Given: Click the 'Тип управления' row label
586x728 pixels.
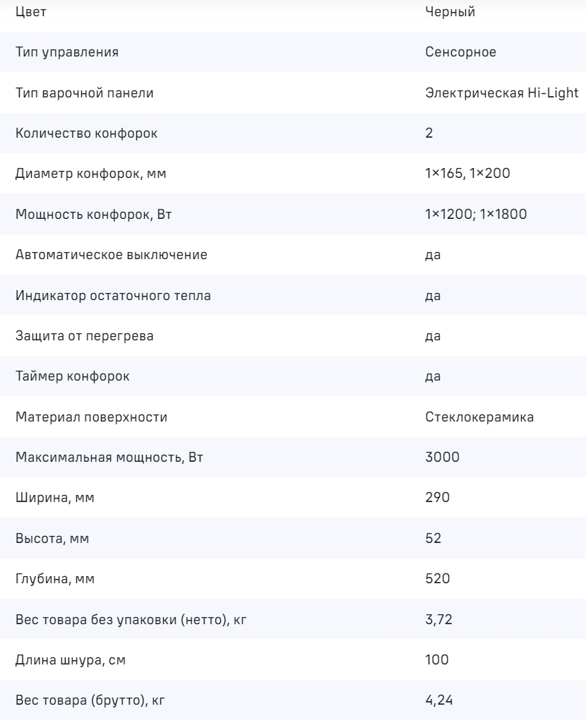Looking at the screenshot, I should point(67,52).
